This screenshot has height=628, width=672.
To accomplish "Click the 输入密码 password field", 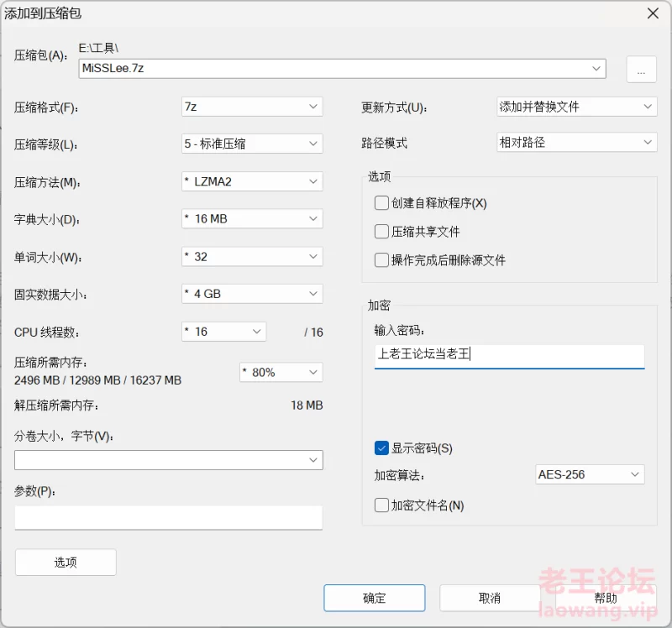I will pyautogui.click(x=509, y=355).
